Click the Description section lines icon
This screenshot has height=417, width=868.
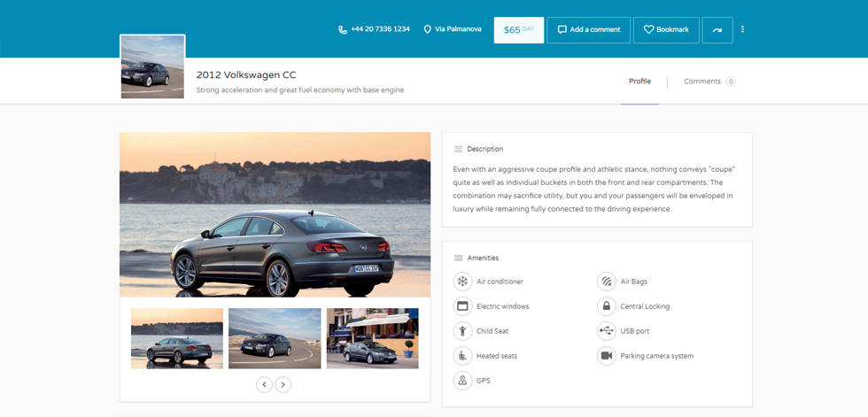tap(459, 150)
